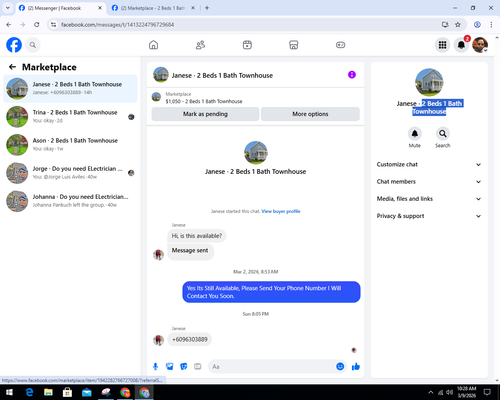Image resolution: width=500 pixels, height=400 pixels.
Task: Open Microsoft Store from the taskbar
Action: [67, 392]
